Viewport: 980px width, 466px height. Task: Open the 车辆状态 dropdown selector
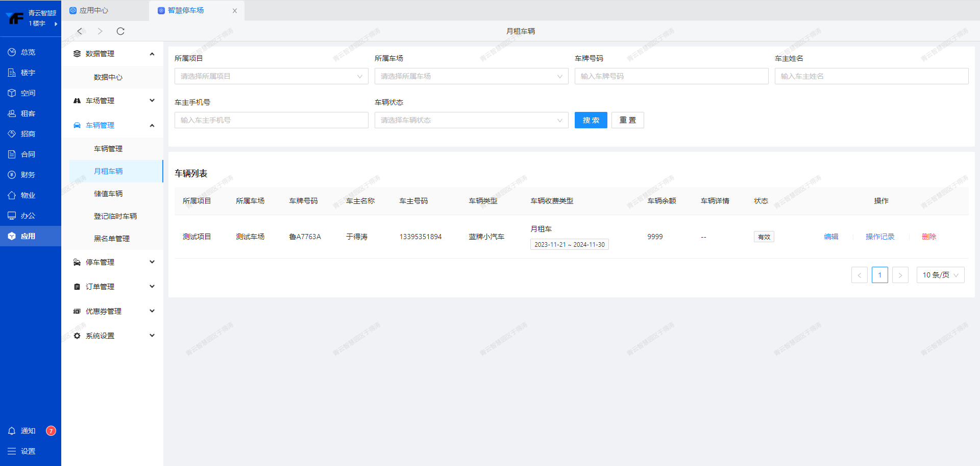(471, 120)
